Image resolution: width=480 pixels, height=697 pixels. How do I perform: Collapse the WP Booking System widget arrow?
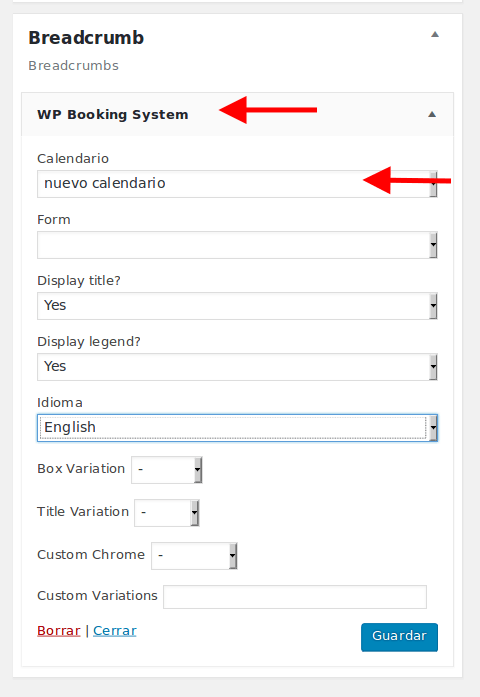pyautogui.click(x=432, y=115)
